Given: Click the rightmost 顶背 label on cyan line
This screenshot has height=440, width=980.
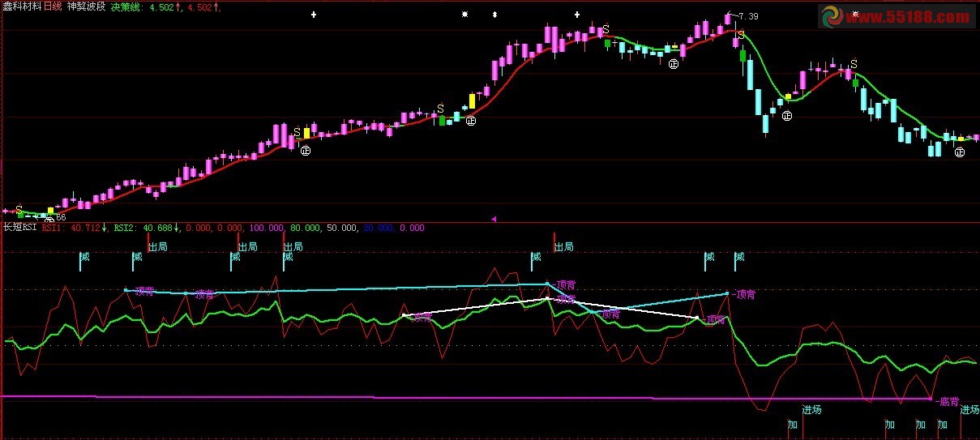Looking at the screenshot, I should 745,293.
